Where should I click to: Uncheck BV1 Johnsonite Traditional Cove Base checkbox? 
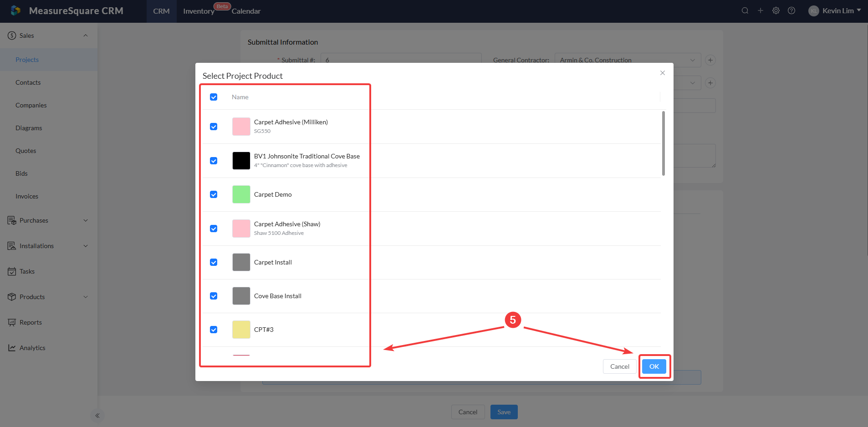(214, 161)
